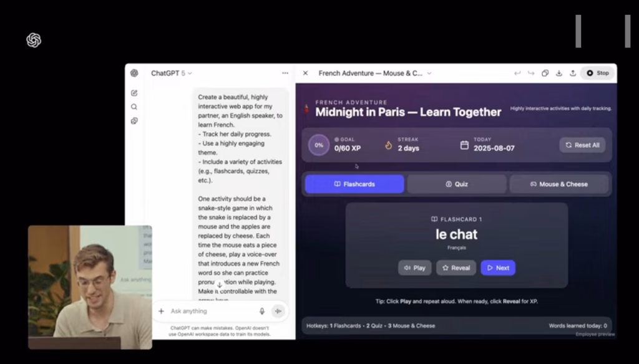
Task: Click the user prompt message bubble
Action: point(240,194)
